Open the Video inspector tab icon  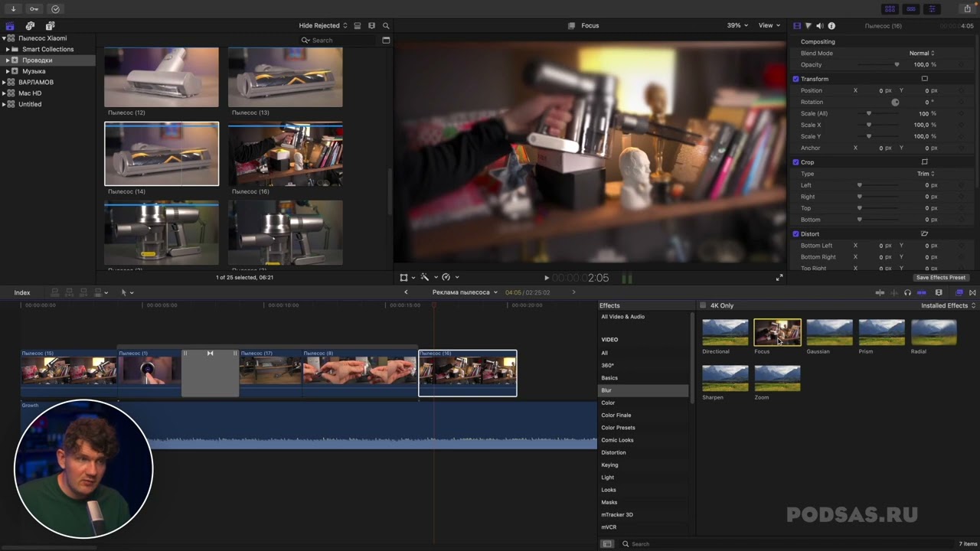pos(797,26)
